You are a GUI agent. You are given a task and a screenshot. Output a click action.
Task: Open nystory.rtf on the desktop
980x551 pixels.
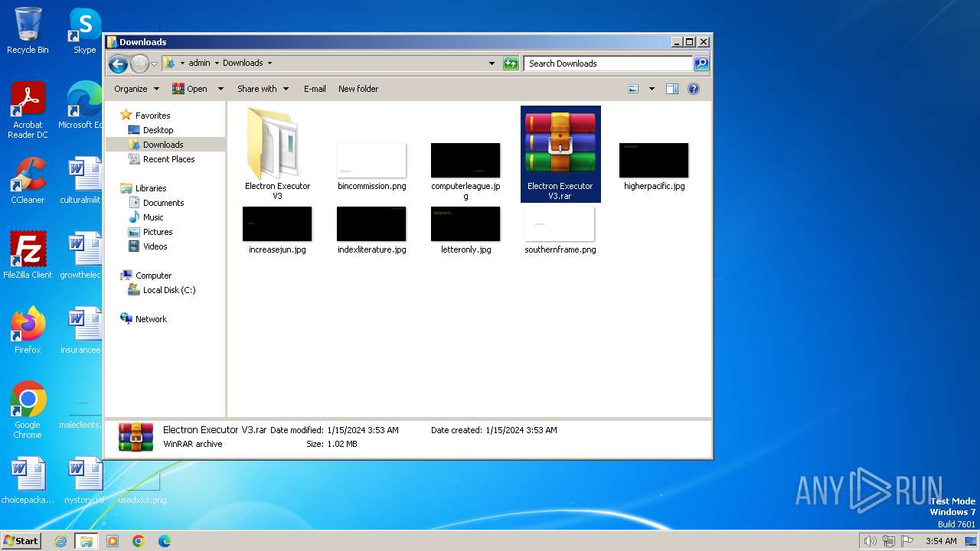tap(84, 481)
